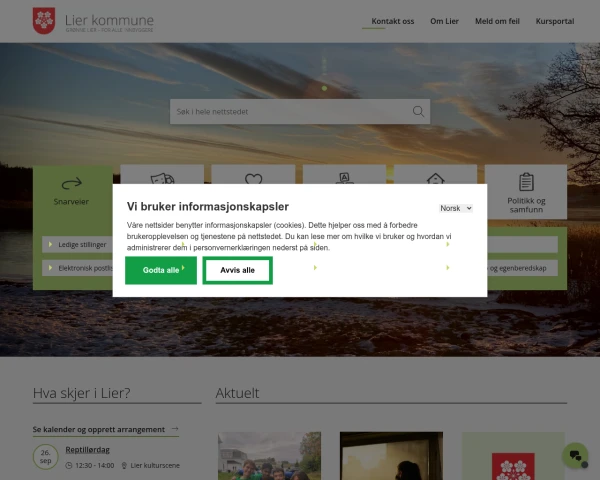Viewport: 600px width, 480px height.
Task: Reject cookies with Avvis alle
Action: click(x=238, y=270)
